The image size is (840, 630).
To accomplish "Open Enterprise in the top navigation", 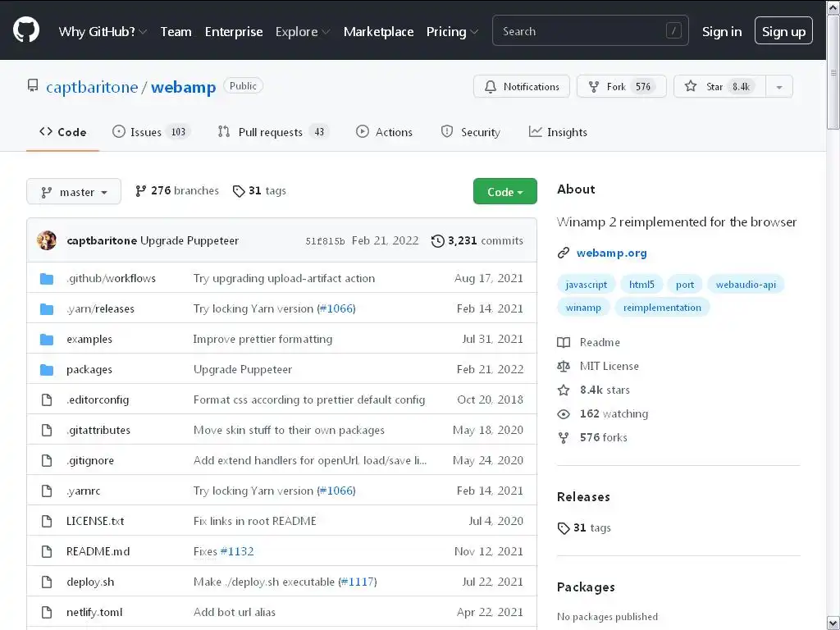I will (234, 32).
